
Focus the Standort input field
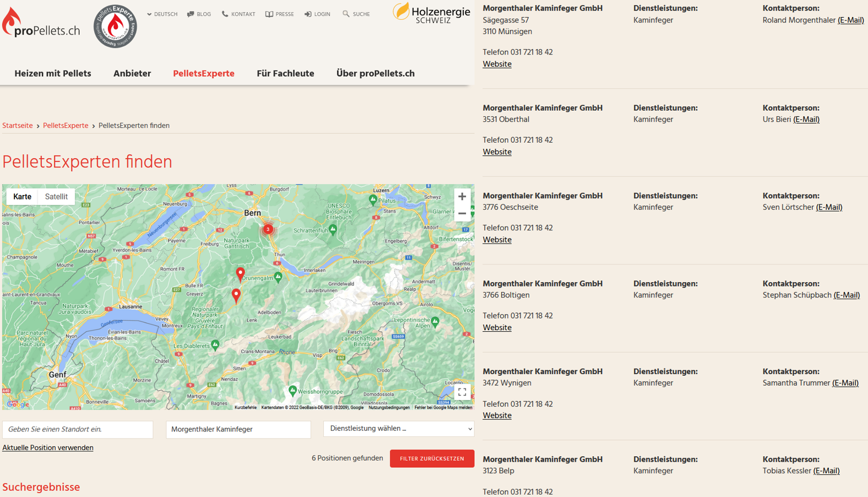point(78,430)
